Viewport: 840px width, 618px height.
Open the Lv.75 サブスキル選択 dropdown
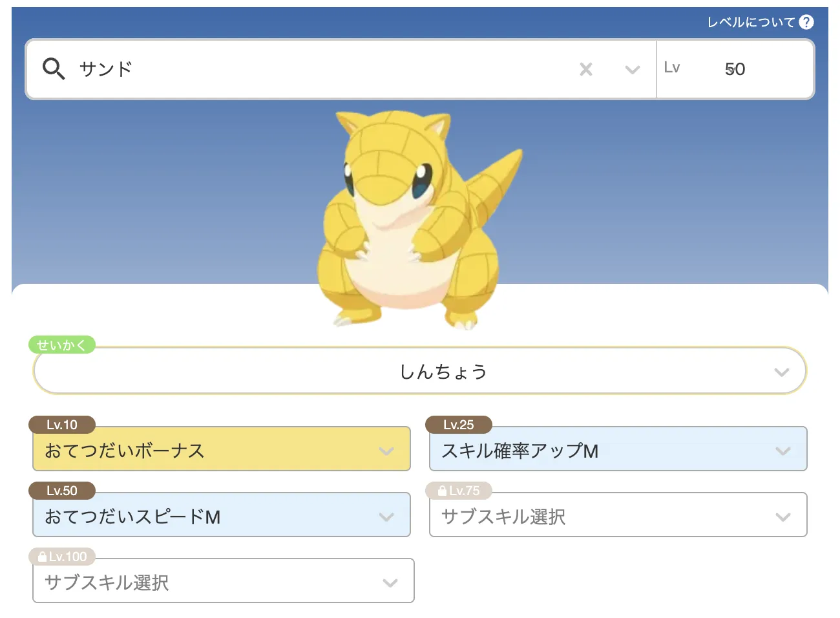pyautogui.click(x=618, y=515)
